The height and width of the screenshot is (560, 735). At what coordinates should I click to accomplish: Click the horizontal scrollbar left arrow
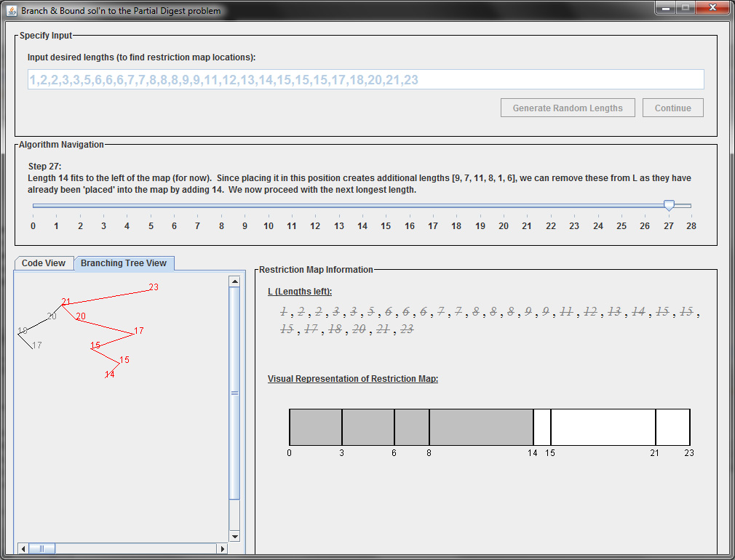tap(23, 548)
